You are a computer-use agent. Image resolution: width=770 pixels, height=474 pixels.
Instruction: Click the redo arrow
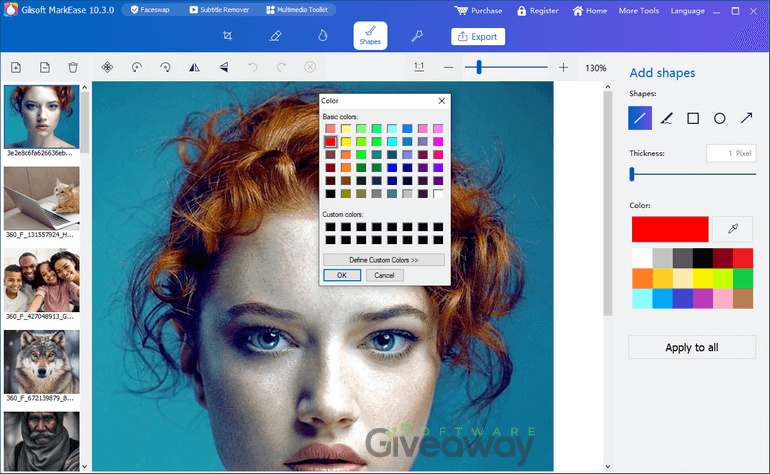coord(281,67)
